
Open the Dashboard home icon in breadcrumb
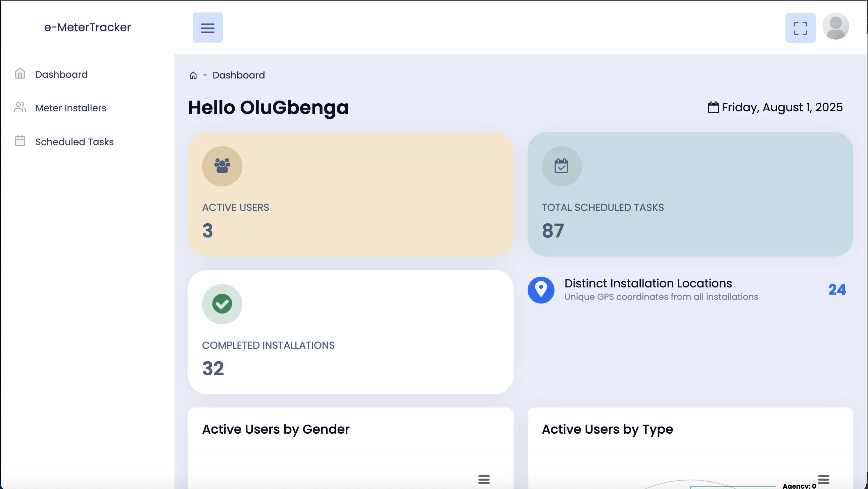(x=193, y=75)
